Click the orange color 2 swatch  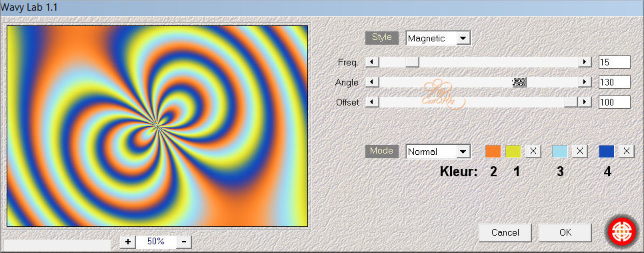click(493, 152)
